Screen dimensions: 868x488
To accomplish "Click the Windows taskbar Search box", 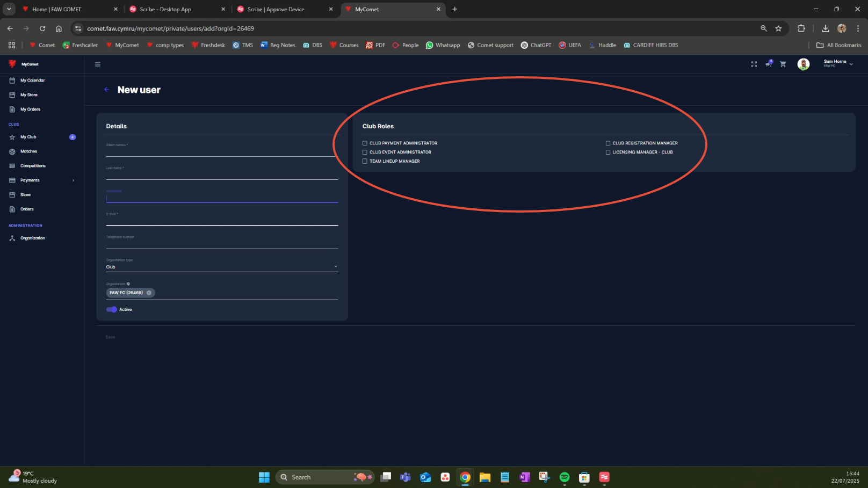I will (x=324, y=477).
